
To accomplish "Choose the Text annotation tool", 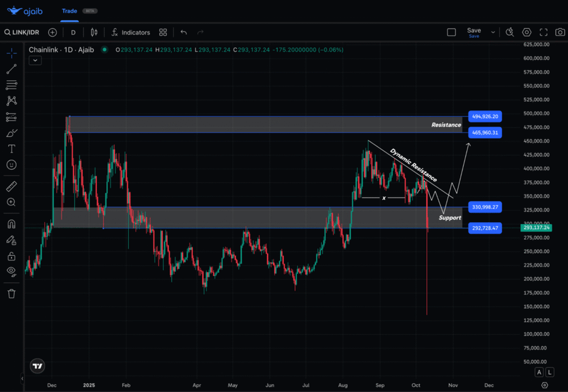I will tap(11, 149).
